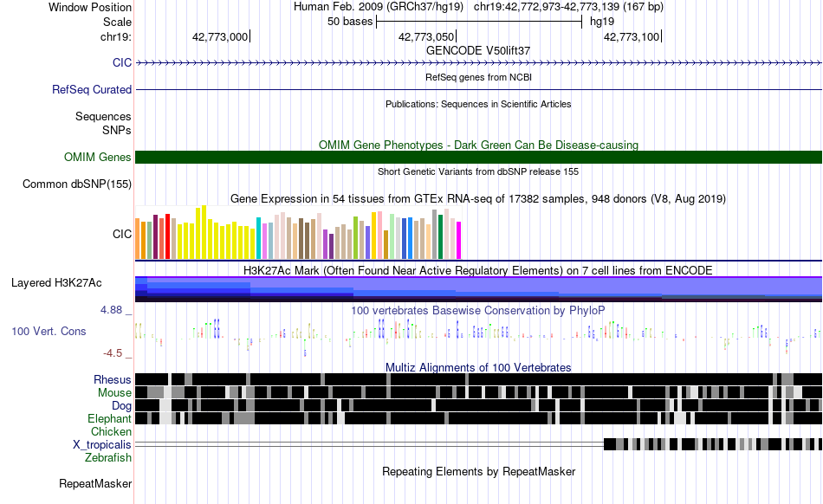823x504 pixels.
Task: Click the 4.88 PhyloP upper scale value
Action: (x=111, y=310)
